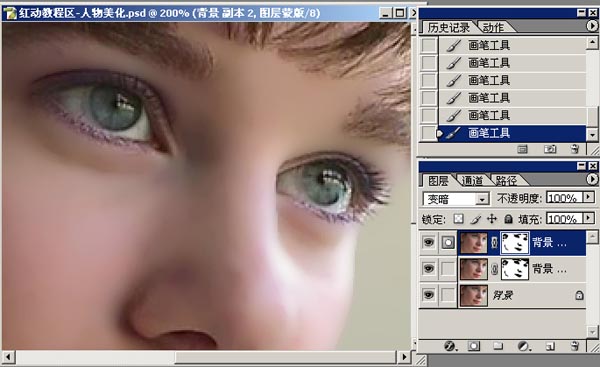Open the 不透明度 opacity slider arrow
600x367 pixels.
[589, 197]
